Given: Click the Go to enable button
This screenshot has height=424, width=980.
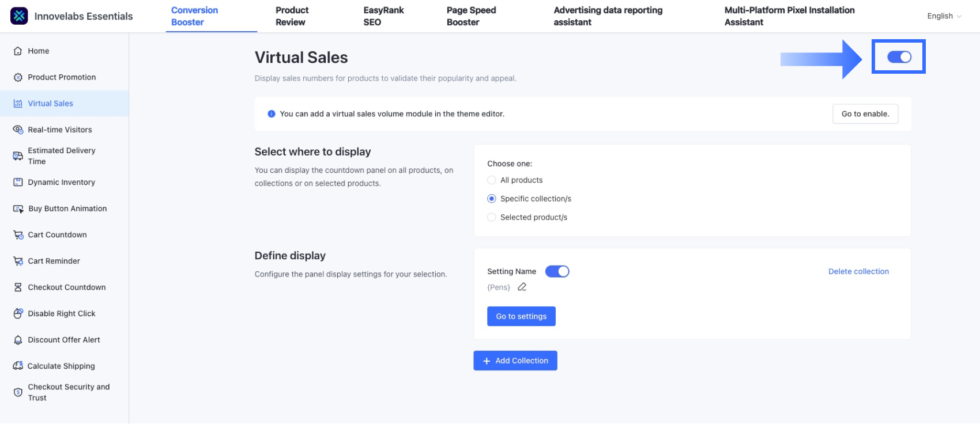Looking at the screenshot, I should [x=865, y=114].
